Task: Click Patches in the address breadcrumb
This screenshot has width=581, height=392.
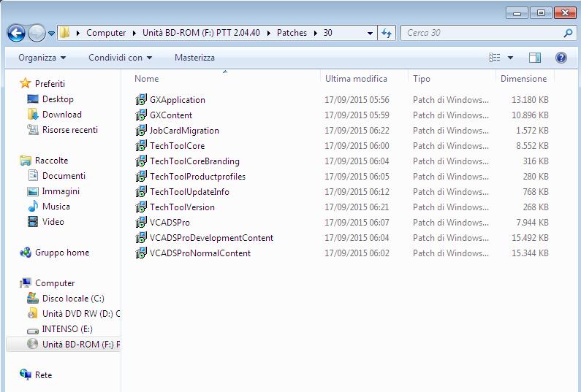Action: click(x=292, y=33)
